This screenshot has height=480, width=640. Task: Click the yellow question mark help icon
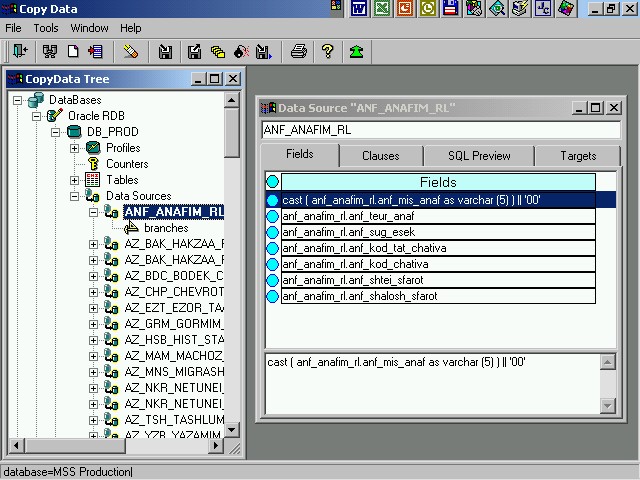point(327,51)
